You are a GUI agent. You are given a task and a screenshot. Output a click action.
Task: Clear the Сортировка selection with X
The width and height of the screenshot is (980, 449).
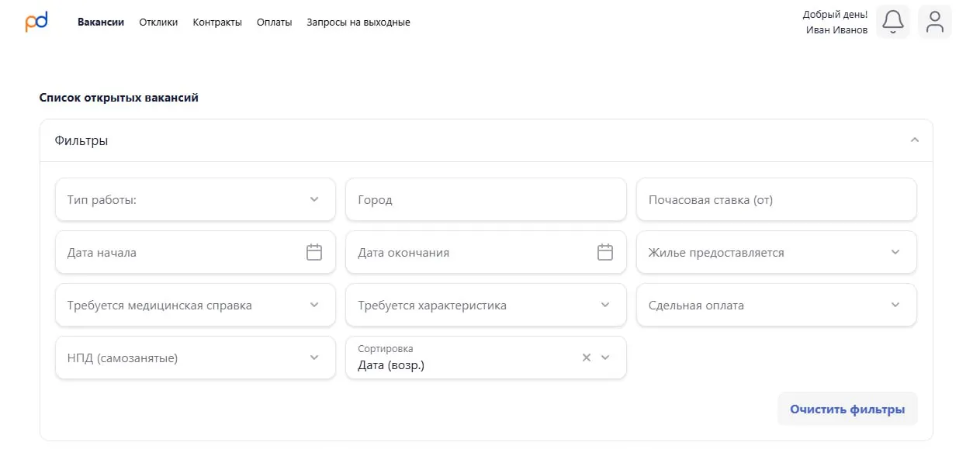pos(587,357)
